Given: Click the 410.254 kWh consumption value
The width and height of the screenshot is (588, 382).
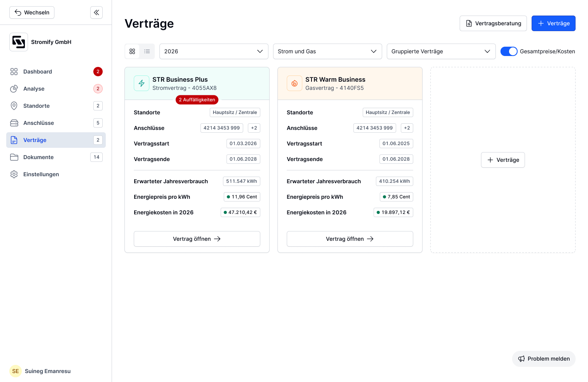Looking at the screenshot, I should pos(394,181).
